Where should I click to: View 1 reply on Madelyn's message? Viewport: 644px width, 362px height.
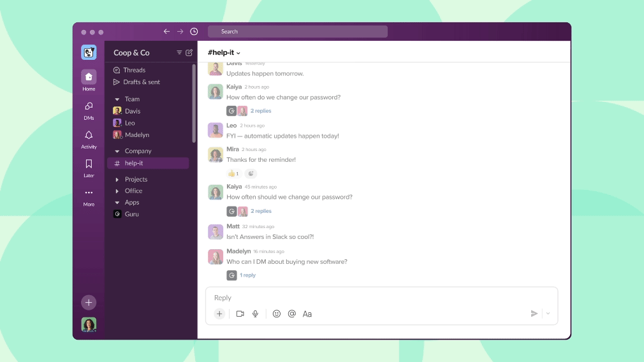pyautogui.click(x=247, y=275)
